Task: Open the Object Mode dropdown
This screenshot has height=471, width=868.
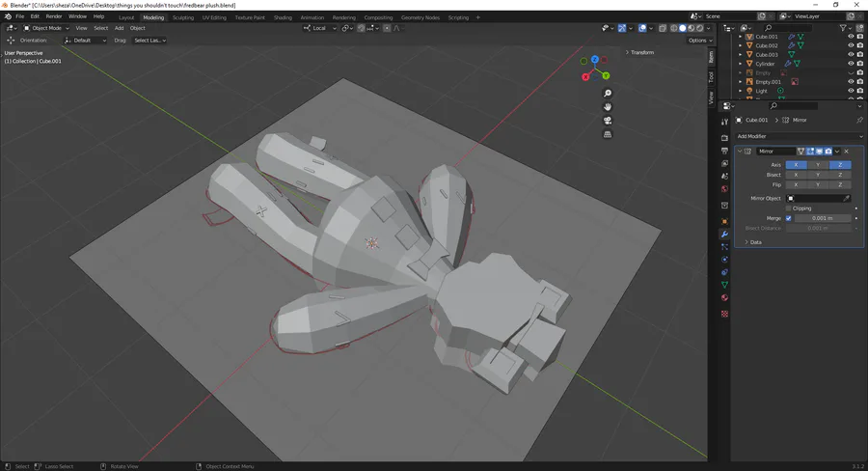Action: point(46,28)
